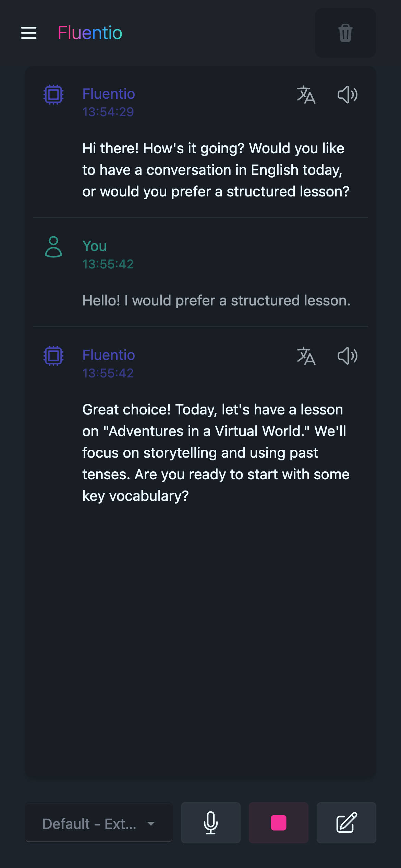Click the user avatar icon next to 'You'
Image resolution: width=401 pixels, height=868 pixels.
click(x=54, y=247)
